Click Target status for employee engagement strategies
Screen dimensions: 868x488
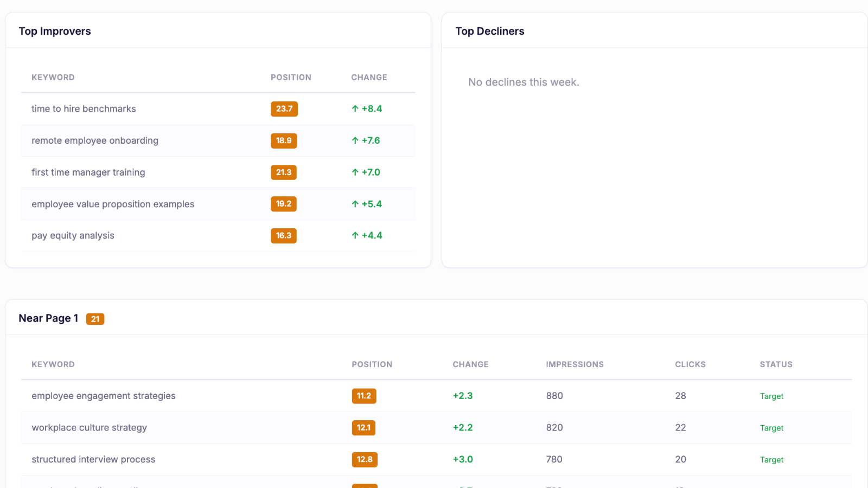coord(771,396)
